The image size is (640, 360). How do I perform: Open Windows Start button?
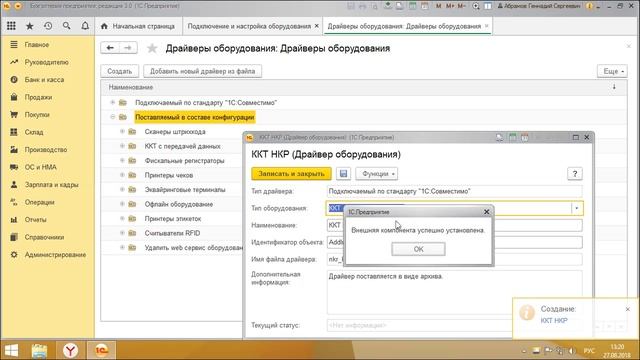click(x=11, y=350)
